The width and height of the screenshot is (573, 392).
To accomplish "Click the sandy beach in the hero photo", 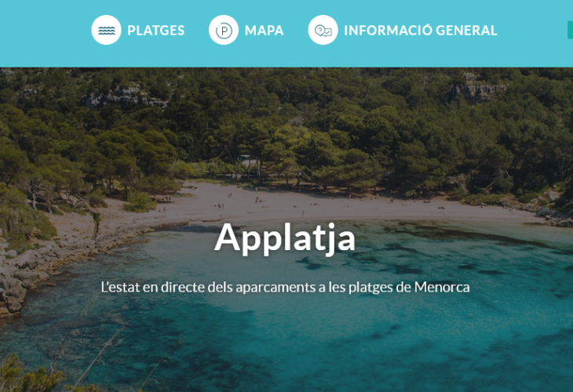I will coord(329,206).
